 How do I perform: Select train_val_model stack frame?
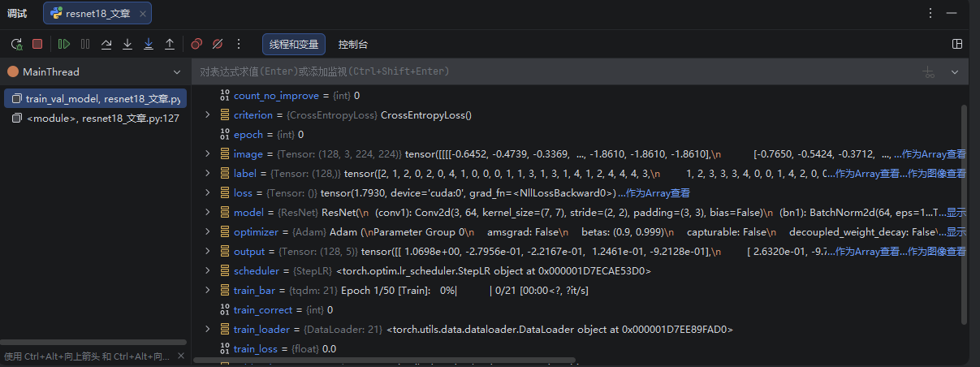[96, 98]
